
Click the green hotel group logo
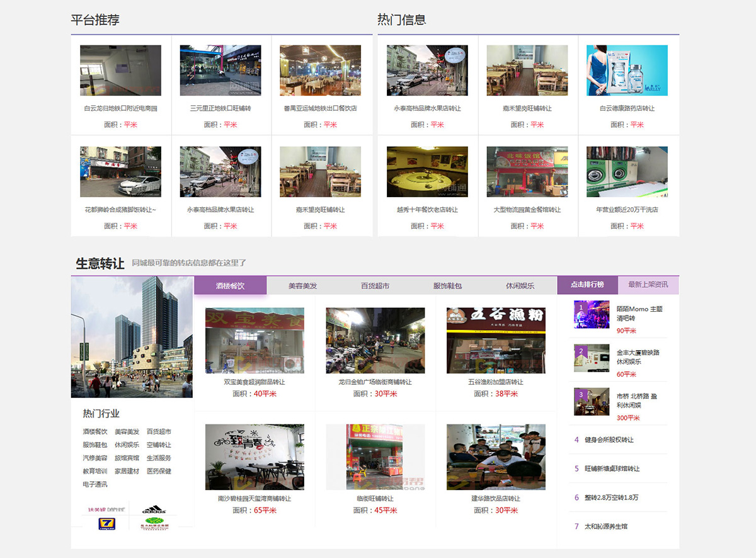click(x=153, y=524)
